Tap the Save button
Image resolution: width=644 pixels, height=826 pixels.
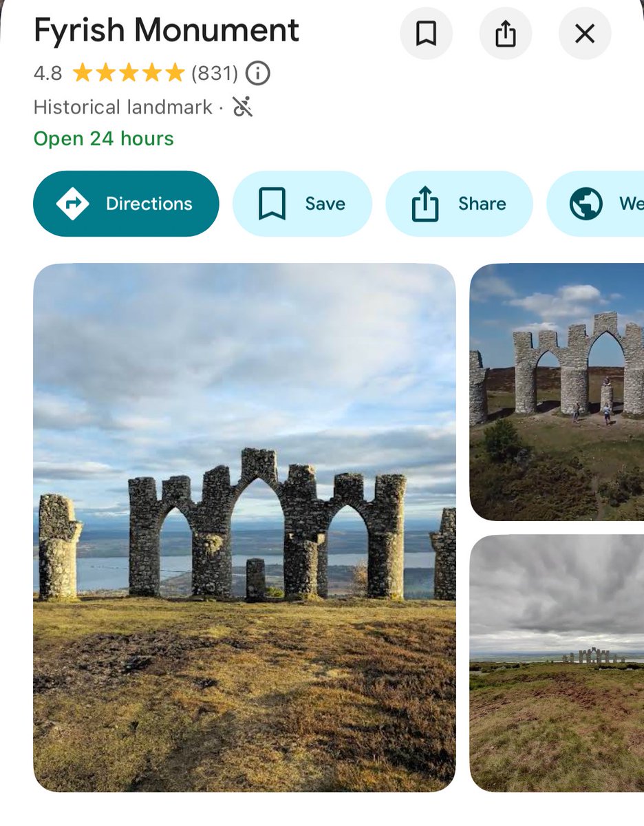click(302, 204)
